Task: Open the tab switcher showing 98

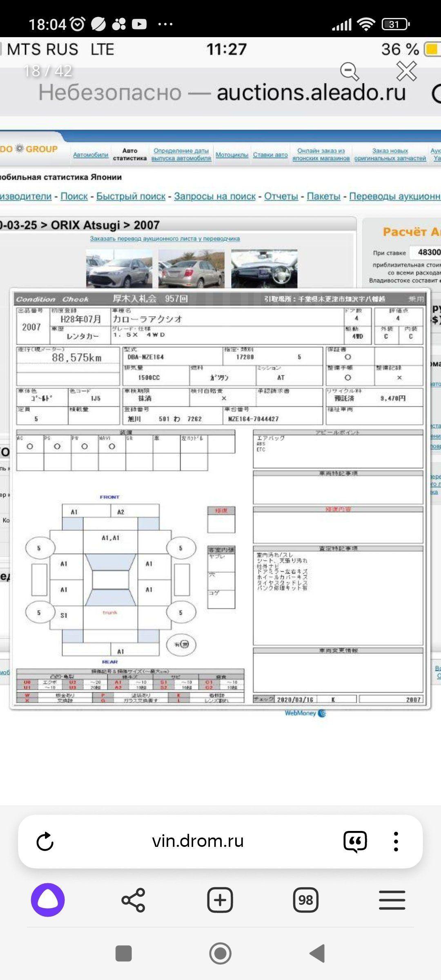Action: 306,900
